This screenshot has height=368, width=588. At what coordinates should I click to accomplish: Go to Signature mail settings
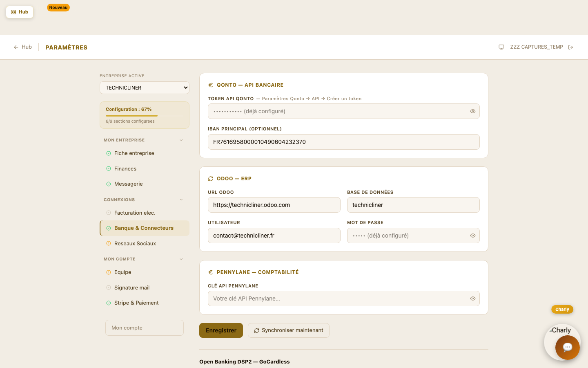pyautogui.click(x=145, y=287)
